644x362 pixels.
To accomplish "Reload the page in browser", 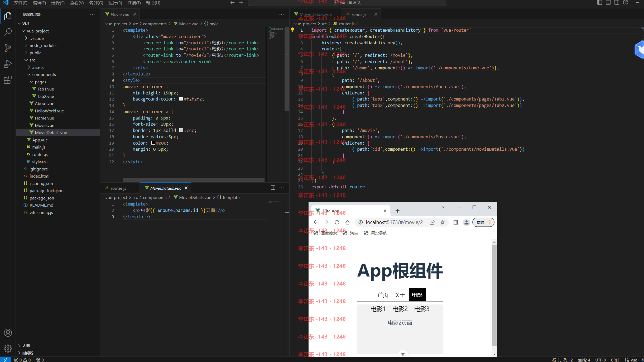I will point(337,222).
